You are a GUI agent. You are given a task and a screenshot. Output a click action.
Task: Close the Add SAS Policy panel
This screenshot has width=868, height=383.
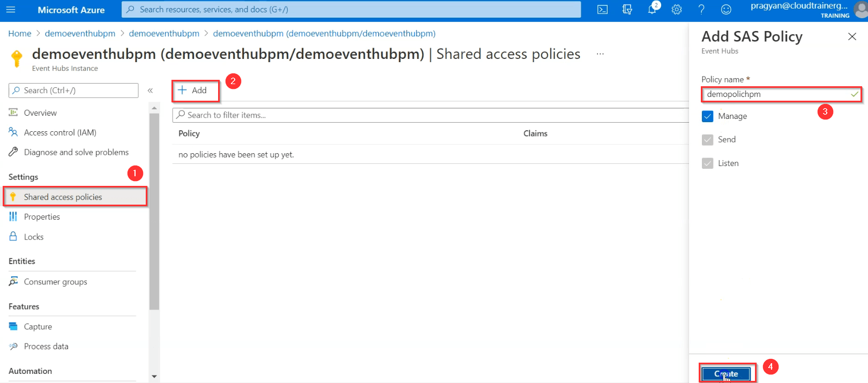(852, 36)
